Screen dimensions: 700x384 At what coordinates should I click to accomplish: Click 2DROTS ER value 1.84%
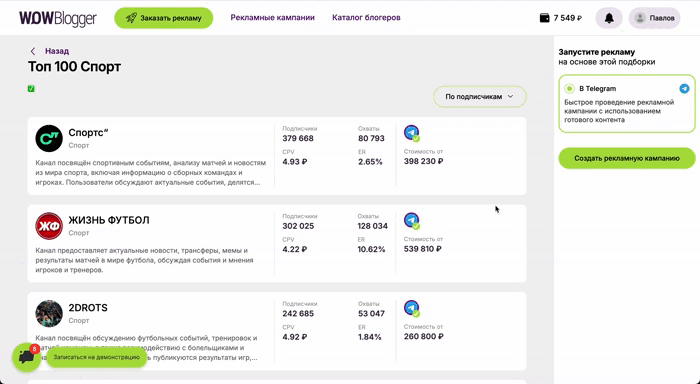pos(370,337)
